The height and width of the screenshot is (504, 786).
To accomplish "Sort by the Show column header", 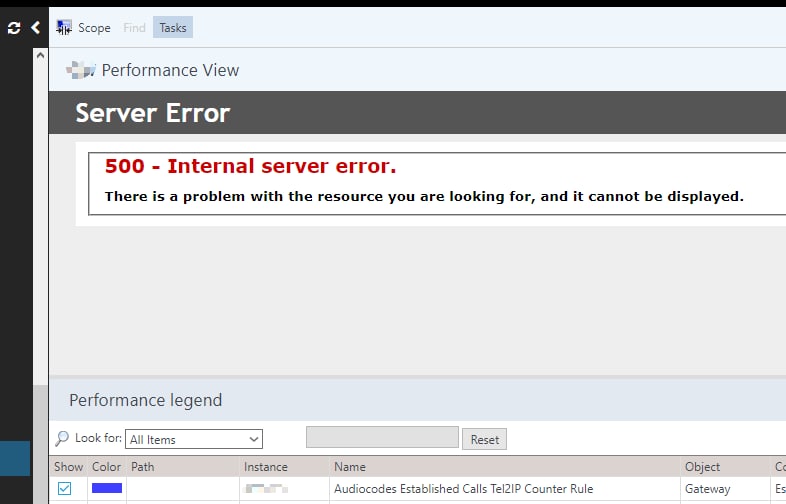I will click(x=68, y=467).
